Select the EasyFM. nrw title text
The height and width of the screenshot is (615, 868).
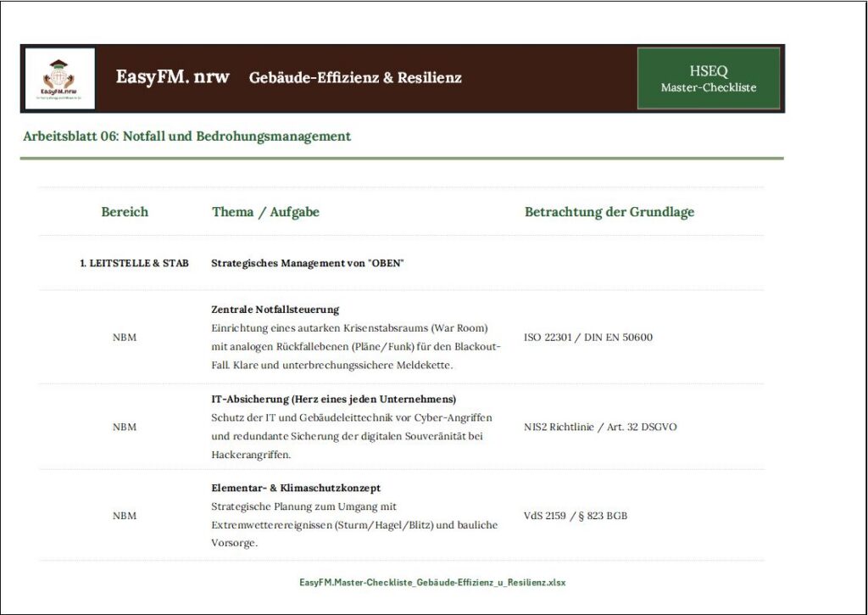(173, 77)
